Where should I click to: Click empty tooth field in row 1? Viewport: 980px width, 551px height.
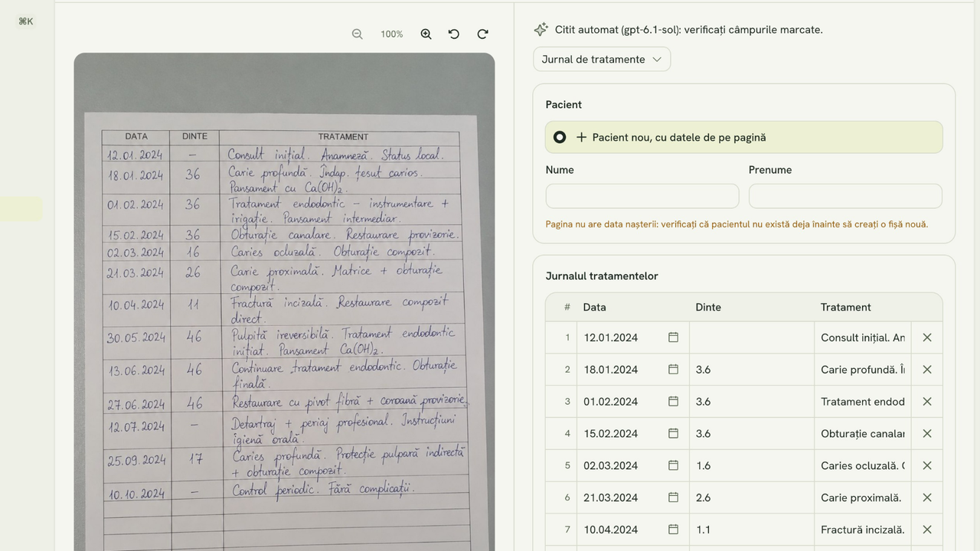click(752, 337)
